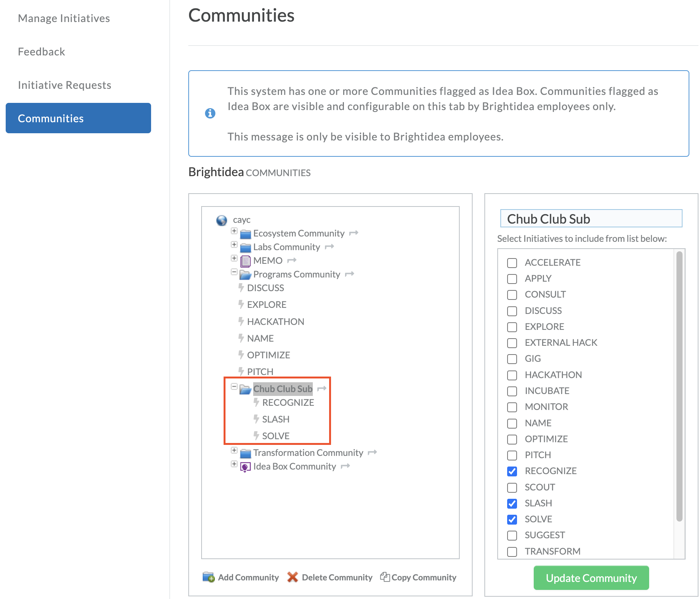Check the TRANSFORM checkbox
The width and height of the screenshot is (700, 599).
click(x=512, y=552)
